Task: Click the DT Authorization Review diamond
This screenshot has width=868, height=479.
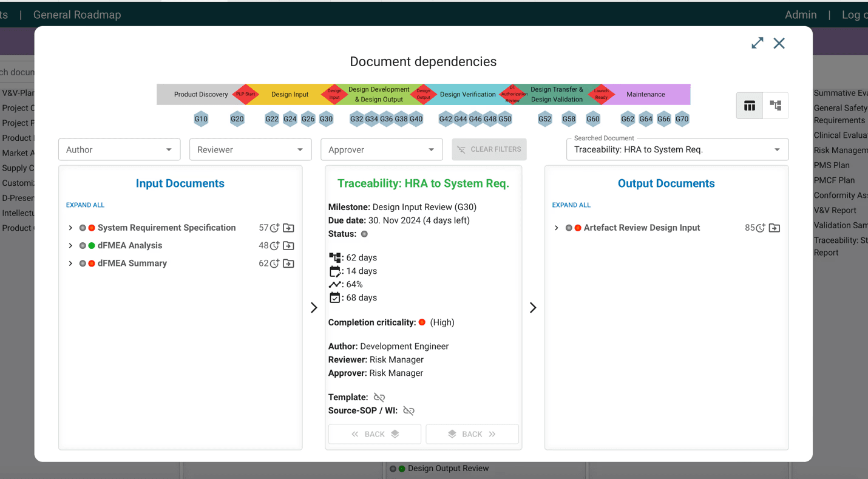Action: [x=514, y=94]
